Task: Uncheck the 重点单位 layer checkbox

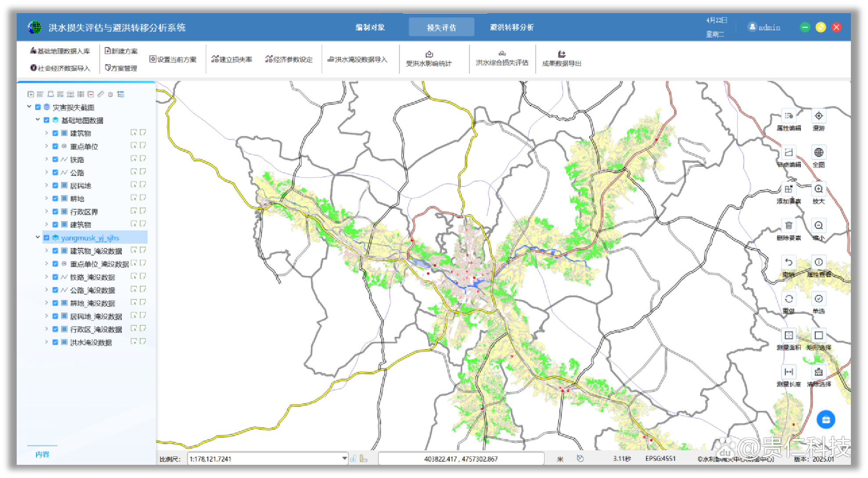Action: click(55, 146)
